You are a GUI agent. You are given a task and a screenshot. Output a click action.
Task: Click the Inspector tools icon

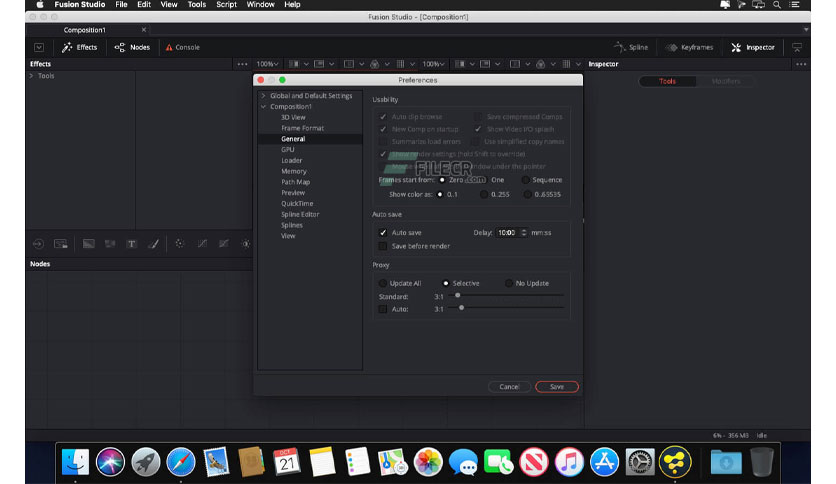tap(736, 47)
